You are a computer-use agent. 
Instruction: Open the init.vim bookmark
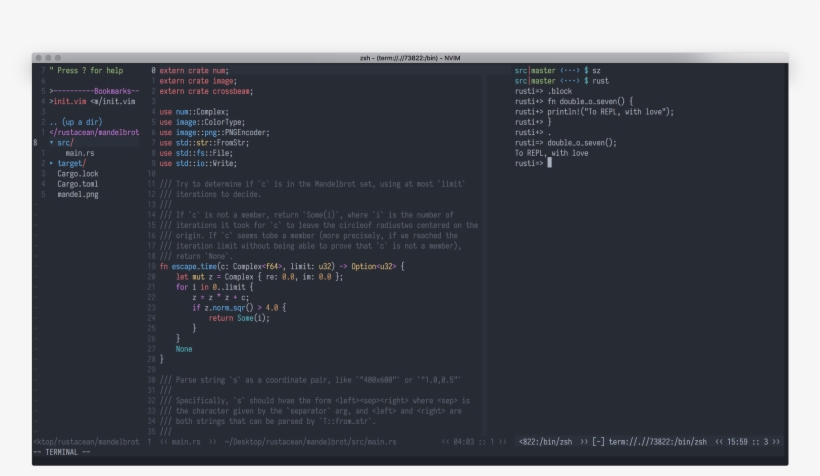click(92, 101)
